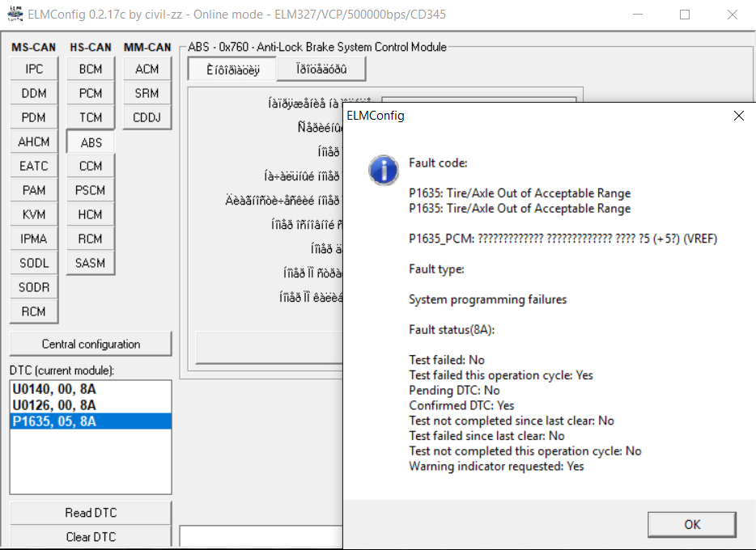
Task: Choose the ABS module button
Action: [x=91, y=142]
